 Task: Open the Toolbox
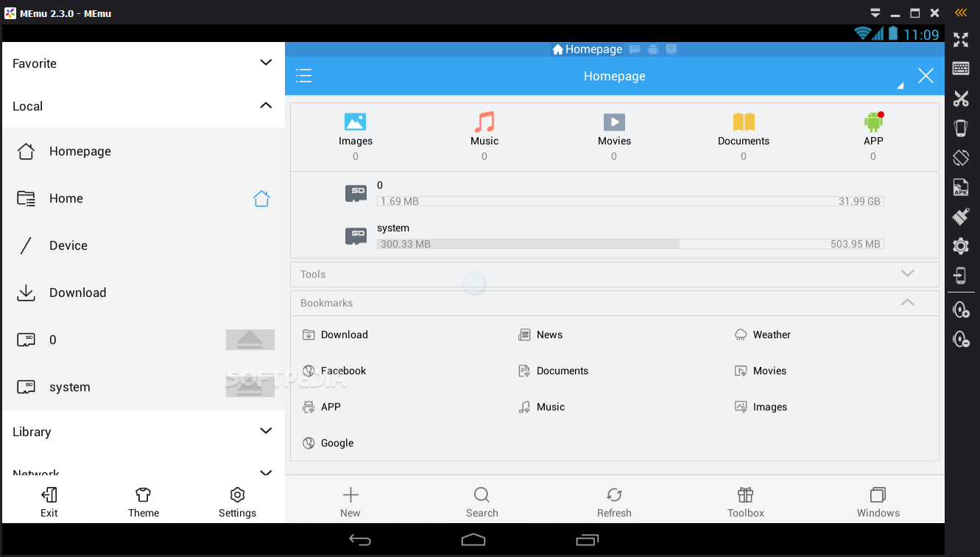click(x=746, y=502)
